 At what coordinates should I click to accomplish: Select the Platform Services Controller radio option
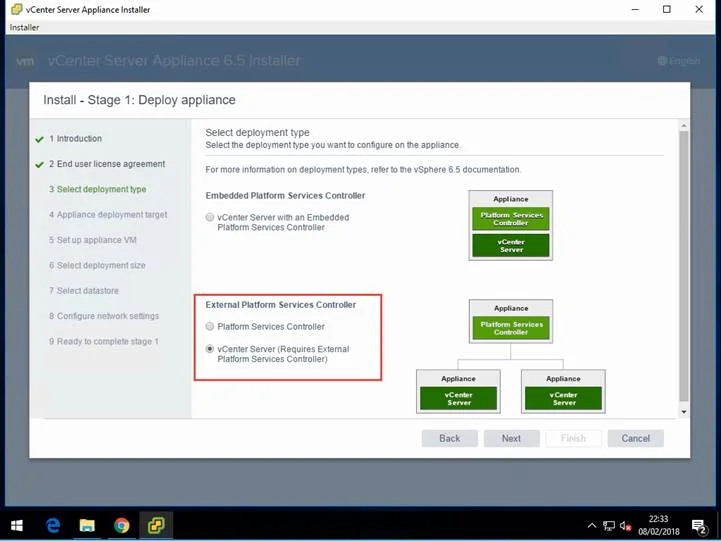(210, 326)
